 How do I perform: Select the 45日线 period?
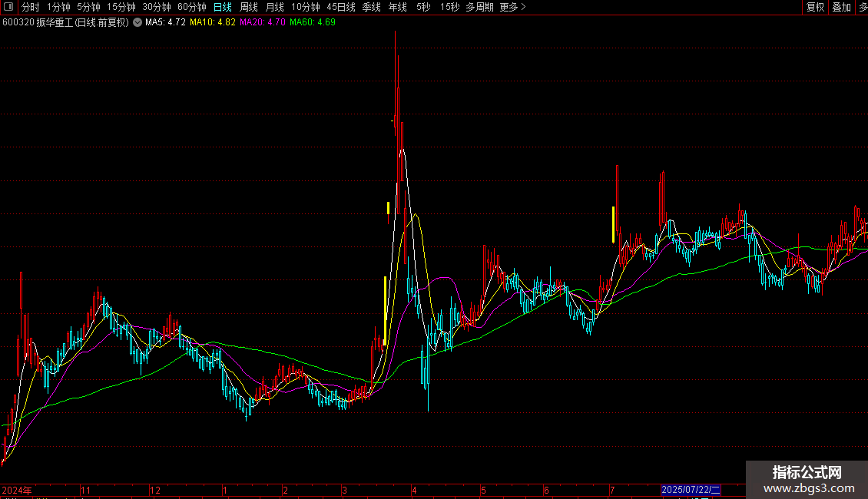pyautogui.click(x=341, y=7)
